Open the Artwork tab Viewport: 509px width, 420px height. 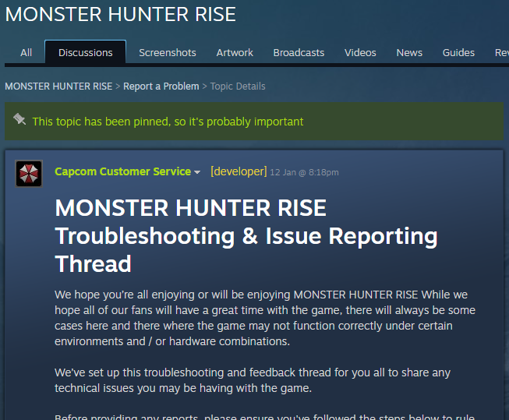click(x=235, y=52)
